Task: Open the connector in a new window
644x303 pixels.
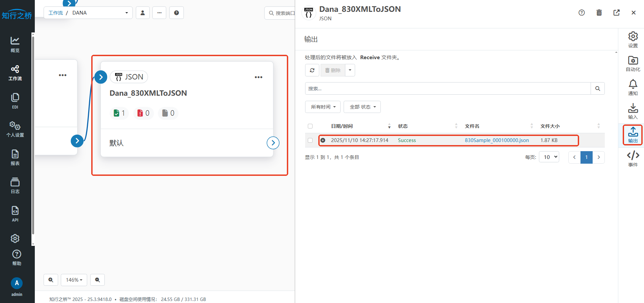Action: [616, 13]
